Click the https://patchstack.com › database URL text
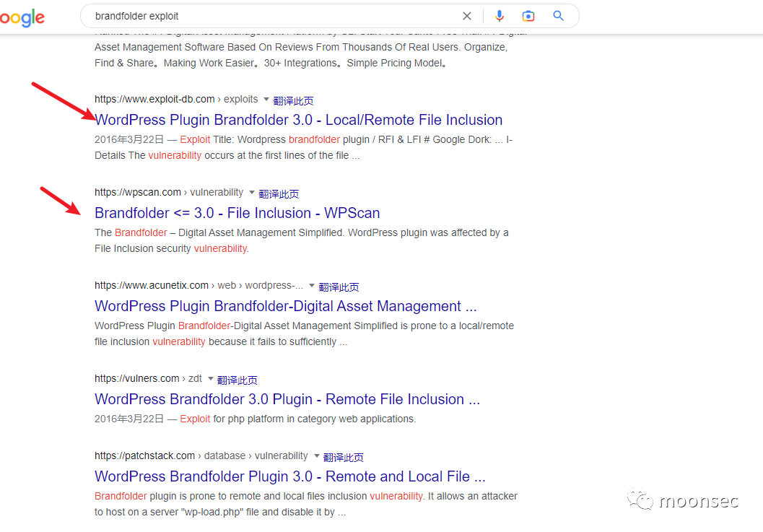Screen dimensions: 763x532 point(201,455)
